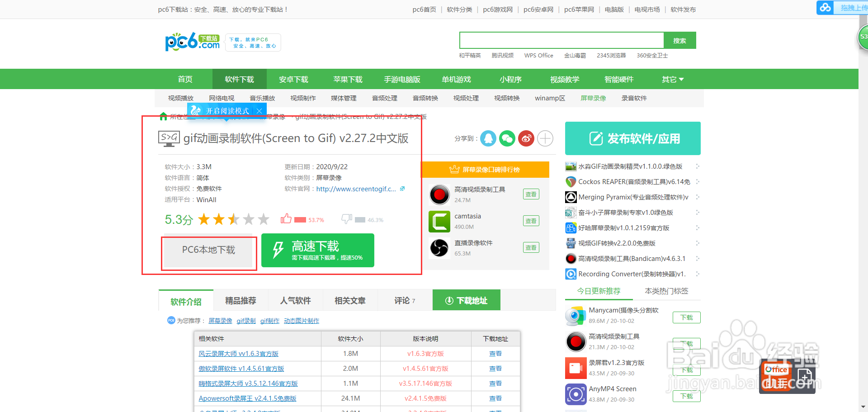Click the Manycam webcam icon

coord(576,316)
